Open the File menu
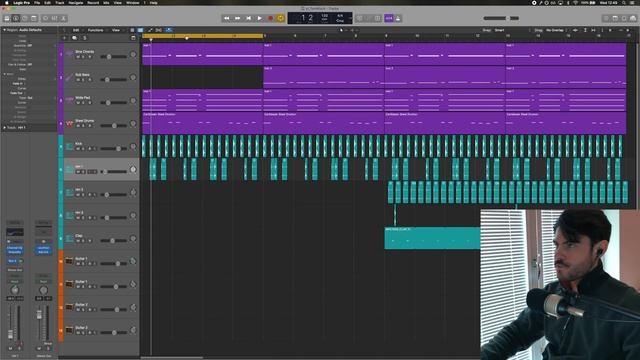Image resolution: width=640 pixels, height=360 pixels. (x=37, y=2)
